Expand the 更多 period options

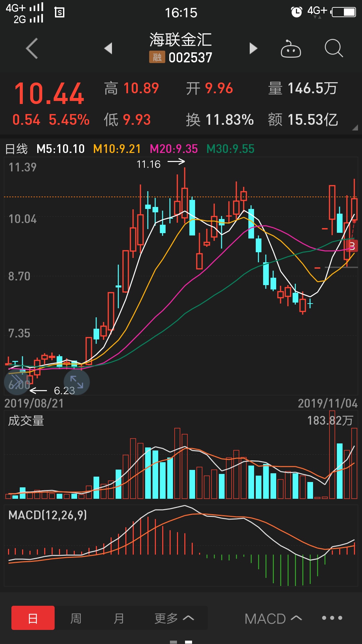pyautogui.click(x=174, y=618)
